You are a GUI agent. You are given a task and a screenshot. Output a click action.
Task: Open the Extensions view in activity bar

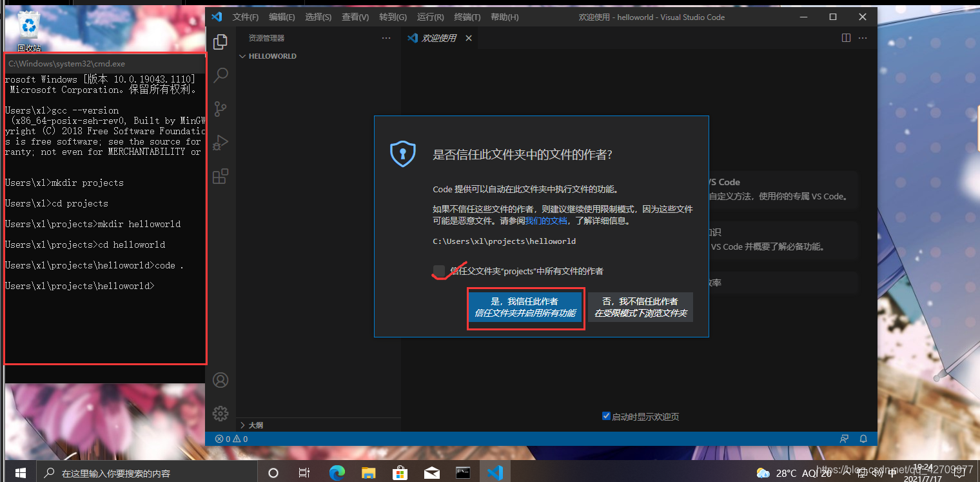click(x=220, y=176)
